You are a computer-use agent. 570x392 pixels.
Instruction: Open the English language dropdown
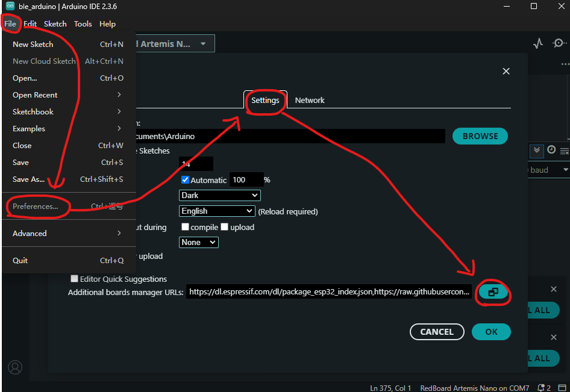coord(217,211)
